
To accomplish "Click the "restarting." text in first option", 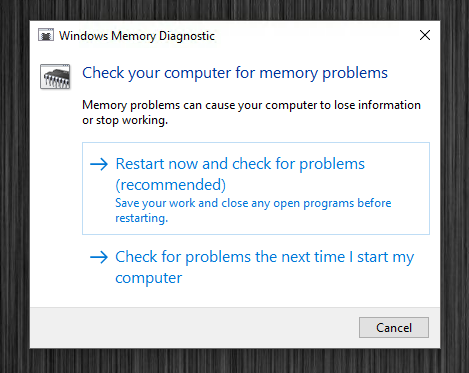I will pyautogui.click(x=142, y=218).
